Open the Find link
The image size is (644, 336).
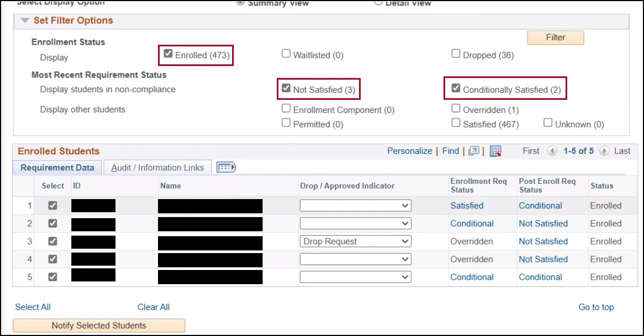[x=451, y=151]
